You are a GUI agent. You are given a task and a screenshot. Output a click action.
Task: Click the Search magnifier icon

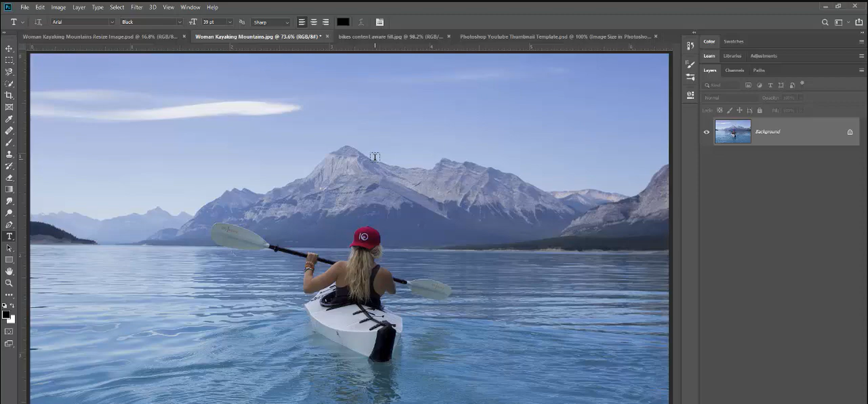coord(825,22)
